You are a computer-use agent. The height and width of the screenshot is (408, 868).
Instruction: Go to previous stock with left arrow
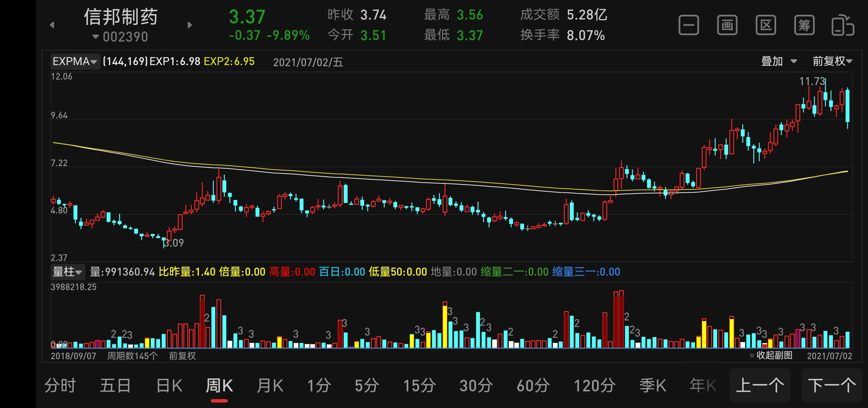pos(52,25)
